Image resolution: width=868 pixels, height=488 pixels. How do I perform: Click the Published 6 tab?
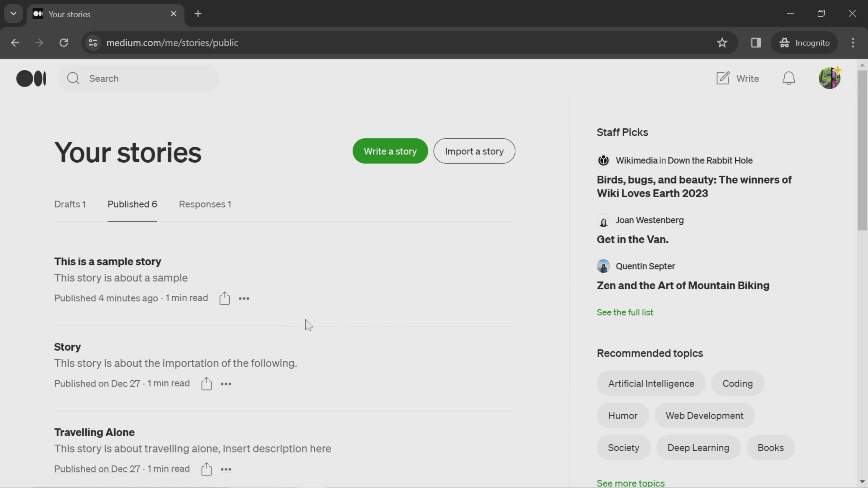(x=132, y=204)
